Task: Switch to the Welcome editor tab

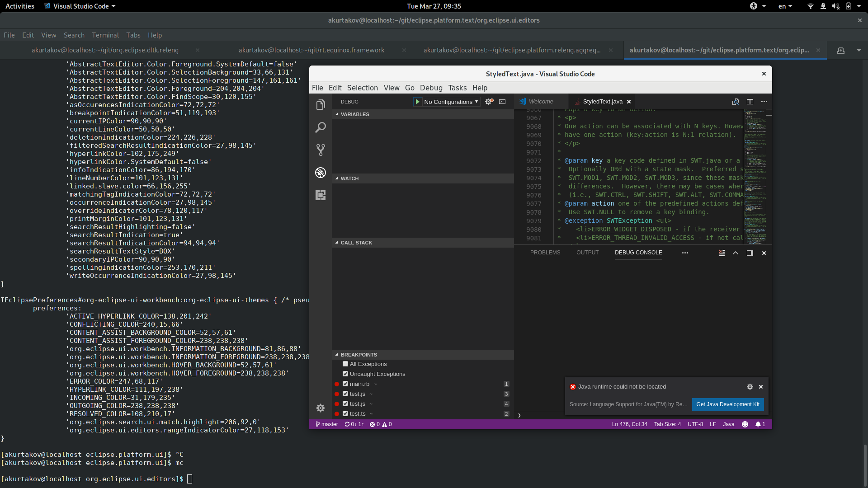Action: click(x=541, y=102)
